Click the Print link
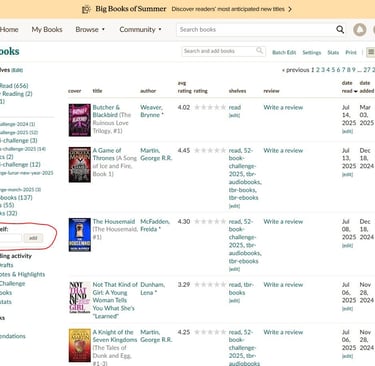 click(x=351, y=52)
